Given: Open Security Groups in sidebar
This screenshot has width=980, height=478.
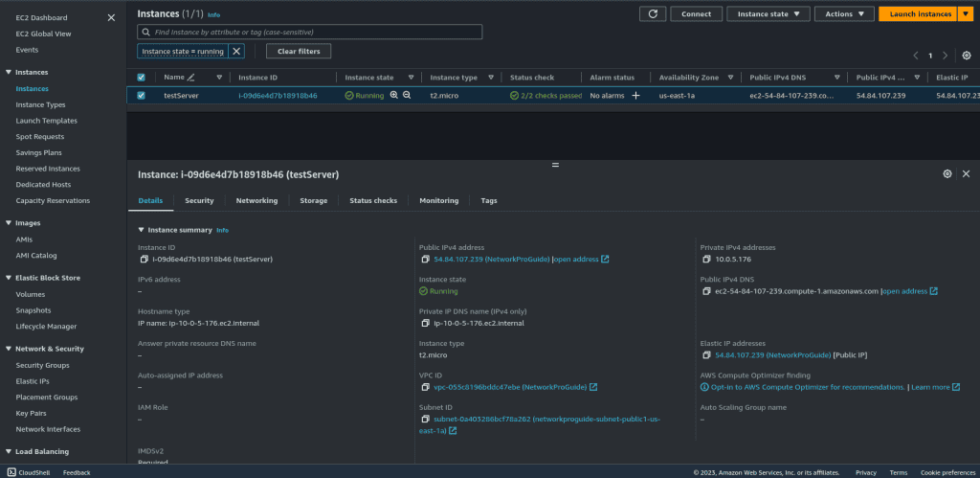Looking at the screenshot, I should (x=42, y=365).
